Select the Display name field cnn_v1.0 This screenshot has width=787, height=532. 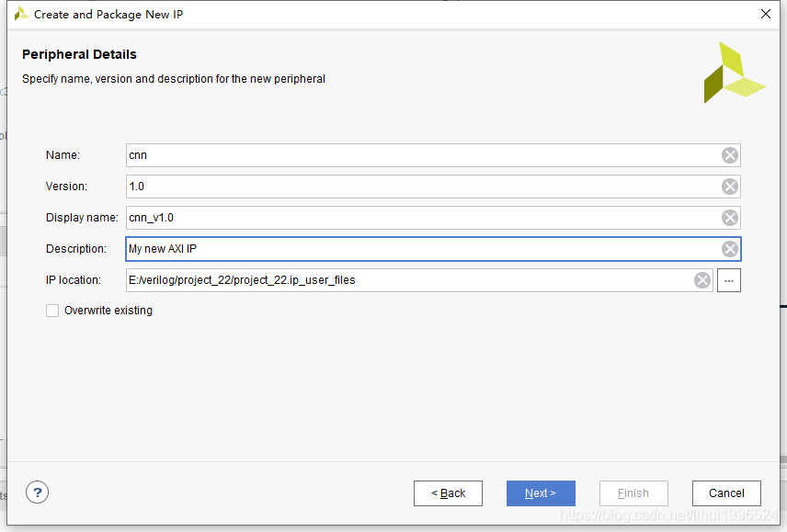pos(423,218)
